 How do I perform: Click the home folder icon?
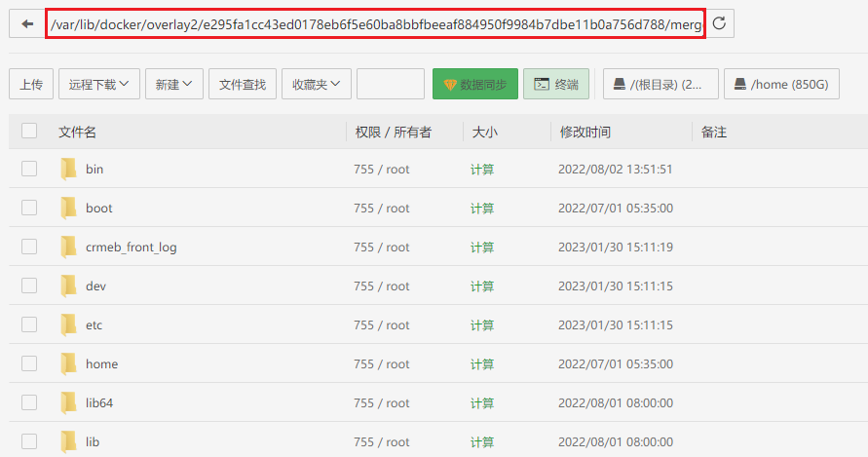(68, 363)
